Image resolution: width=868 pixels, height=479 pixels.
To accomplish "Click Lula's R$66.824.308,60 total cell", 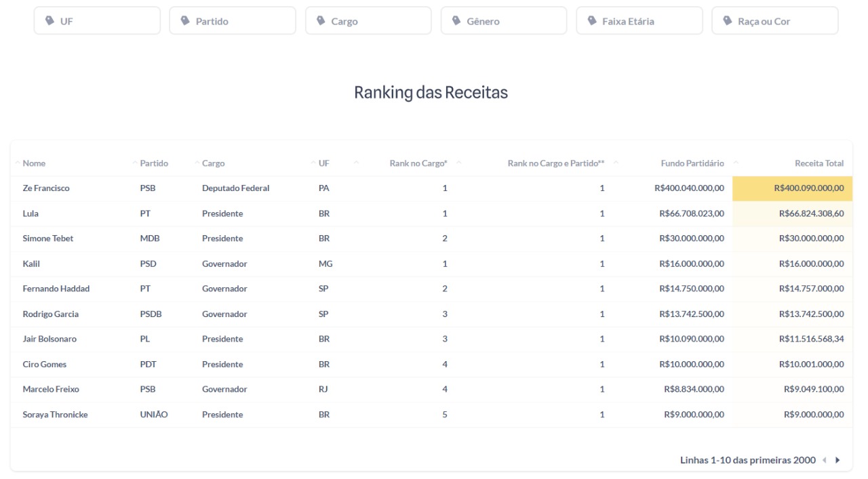I will (x=792, y=213).
